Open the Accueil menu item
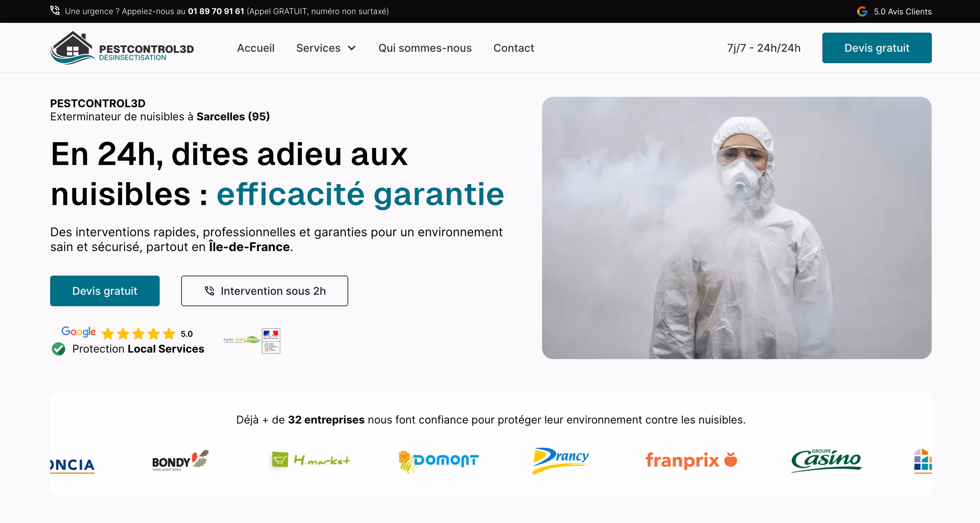The height and width of the screenshot is (523, 980). [x=256, y=48]
